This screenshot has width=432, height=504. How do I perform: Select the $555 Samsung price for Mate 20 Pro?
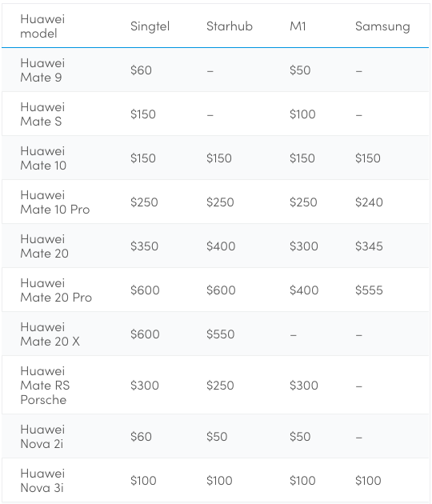(369, 290)
